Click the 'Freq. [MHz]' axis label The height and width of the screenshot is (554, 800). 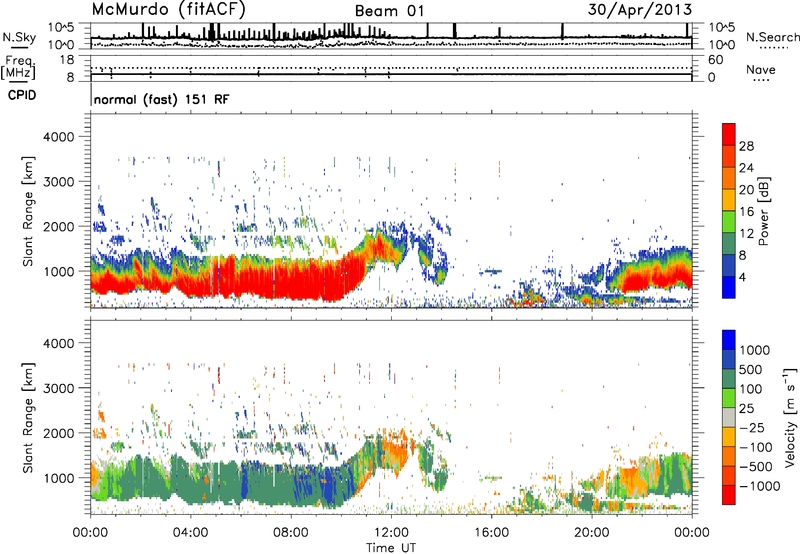18,68
